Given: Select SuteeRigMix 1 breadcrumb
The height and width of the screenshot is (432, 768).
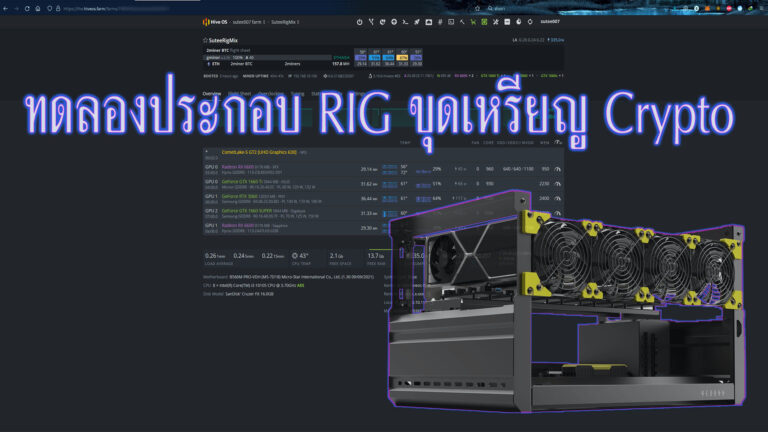Looking at the screenshot, I should 284,21.
